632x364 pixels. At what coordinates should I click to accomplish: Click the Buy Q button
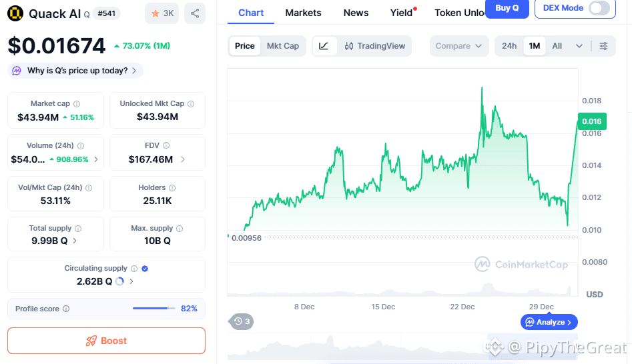click(507, 9)
